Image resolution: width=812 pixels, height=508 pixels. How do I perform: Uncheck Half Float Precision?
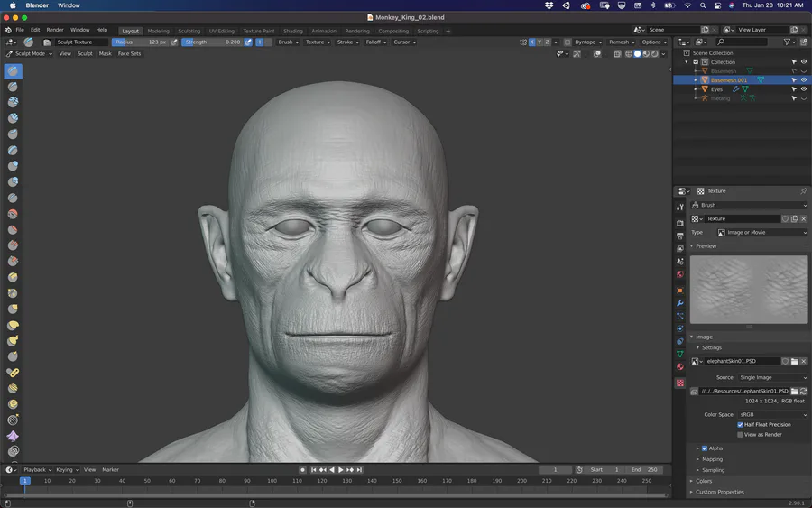pos(740,425)
